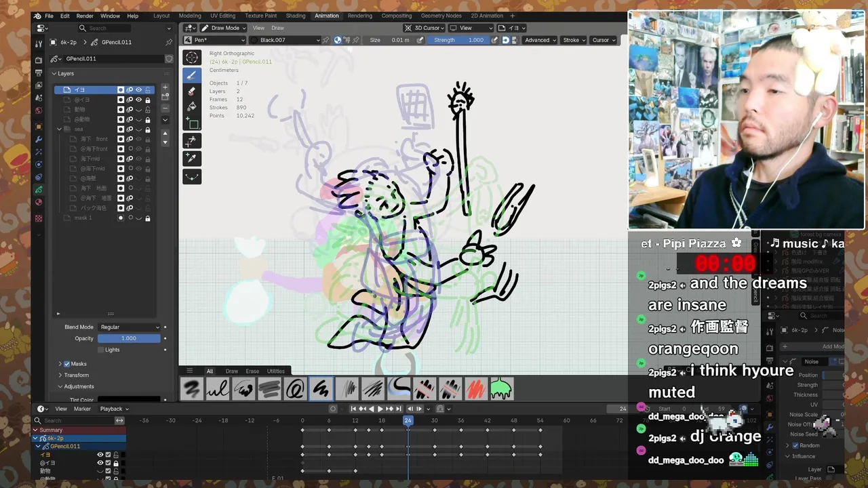
Task: Adjust the Opacity slider
Action: (129, 338)
